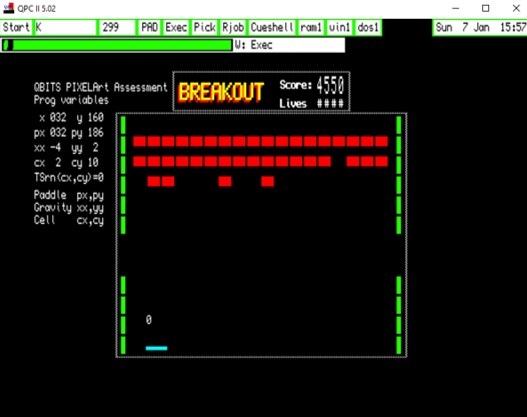Select the win1 drive button

(339, 27)
